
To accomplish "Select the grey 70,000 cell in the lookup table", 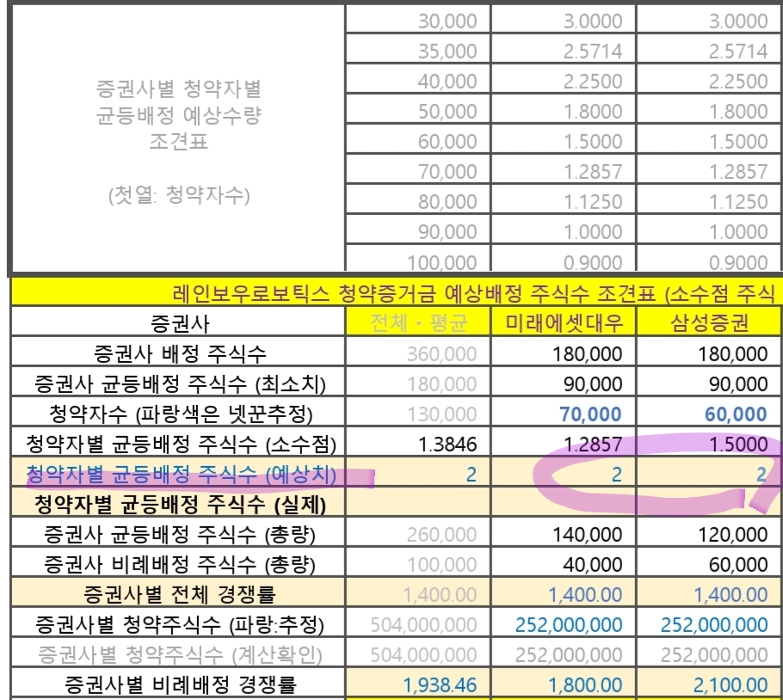I will point(417,169).
